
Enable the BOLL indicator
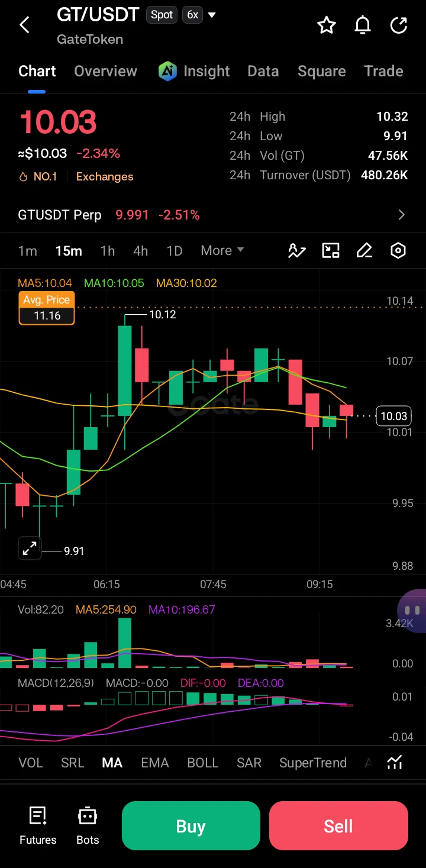tap(203, 763)
